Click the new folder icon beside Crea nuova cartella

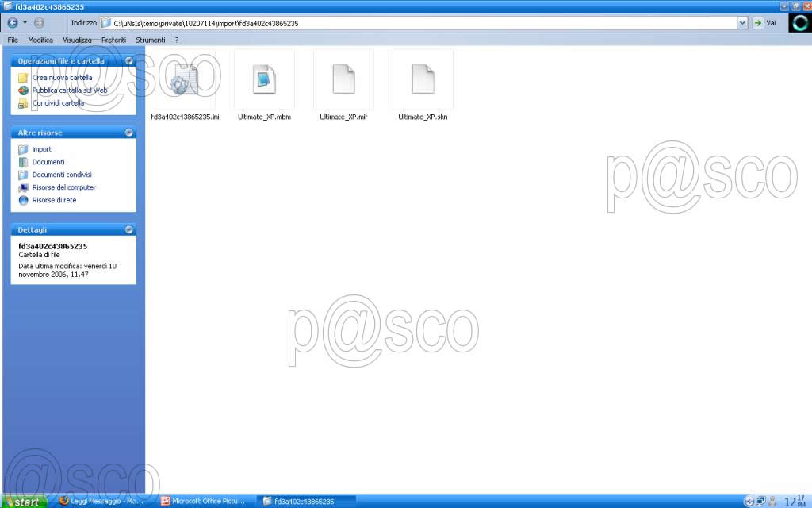tap(23, 78)
